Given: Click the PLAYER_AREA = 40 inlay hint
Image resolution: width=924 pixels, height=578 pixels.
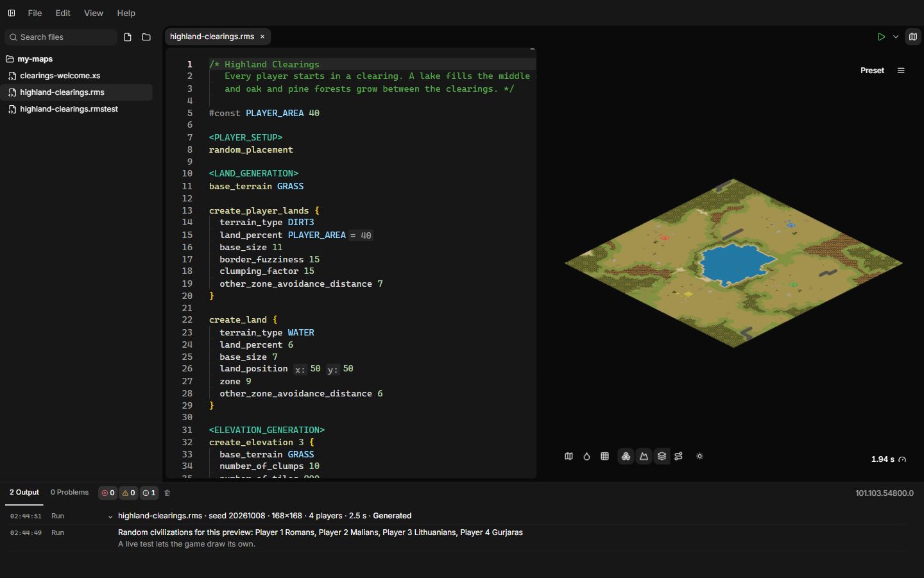Looking at the screenshot, I should (361, 235).
